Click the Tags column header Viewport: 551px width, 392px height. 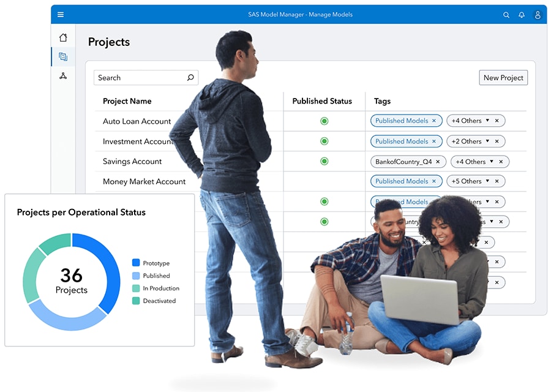(382, 101)
